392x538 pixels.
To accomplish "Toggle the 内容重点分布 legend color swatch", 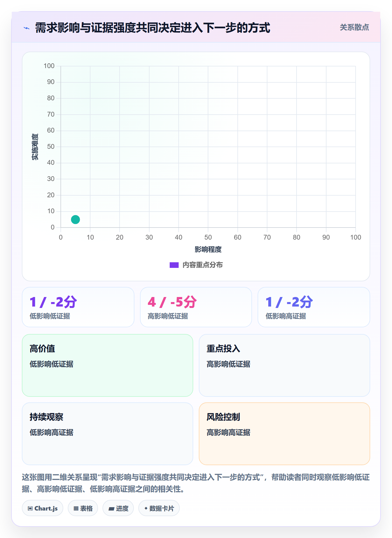I will point(174,265).
